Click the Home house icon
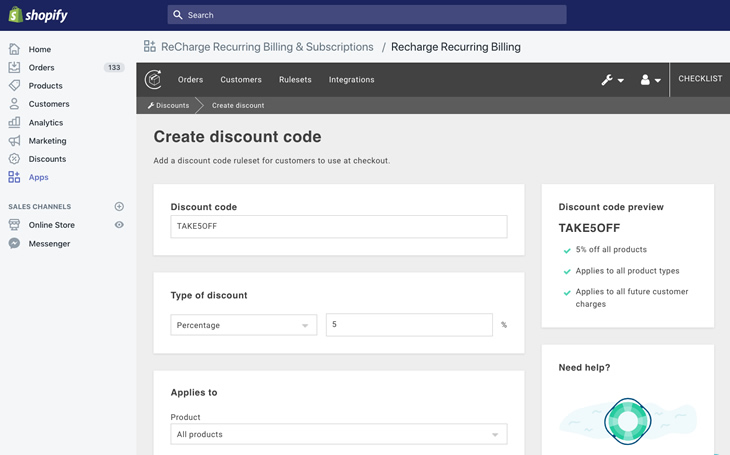The width and height of the screenshot is (730, 455). (x=14, y=49)
